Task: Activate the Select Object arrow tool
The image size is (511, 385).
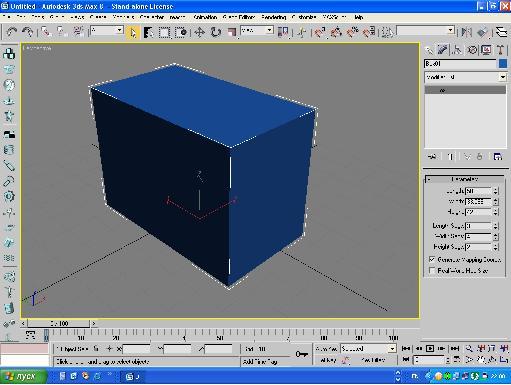Action: [133, 32]
